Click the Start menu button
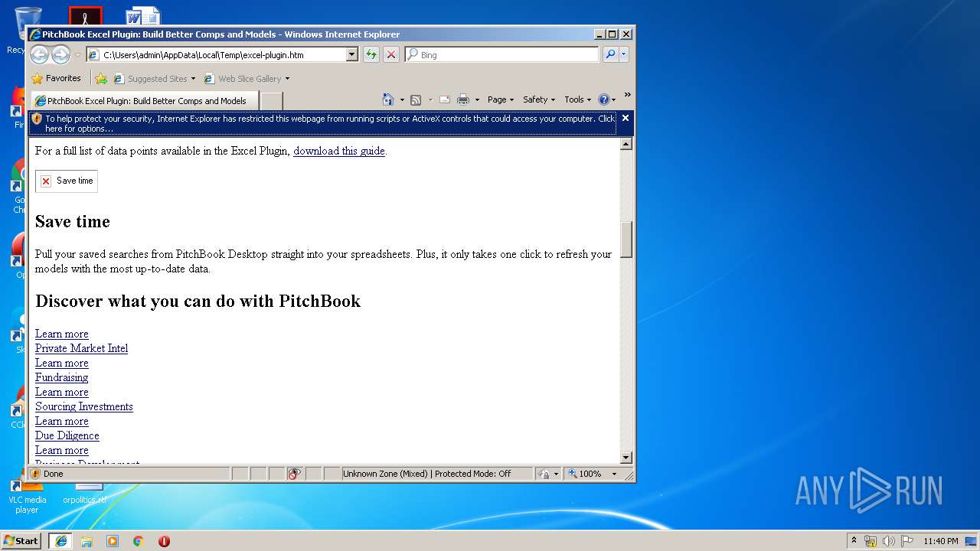 point(21,540)
